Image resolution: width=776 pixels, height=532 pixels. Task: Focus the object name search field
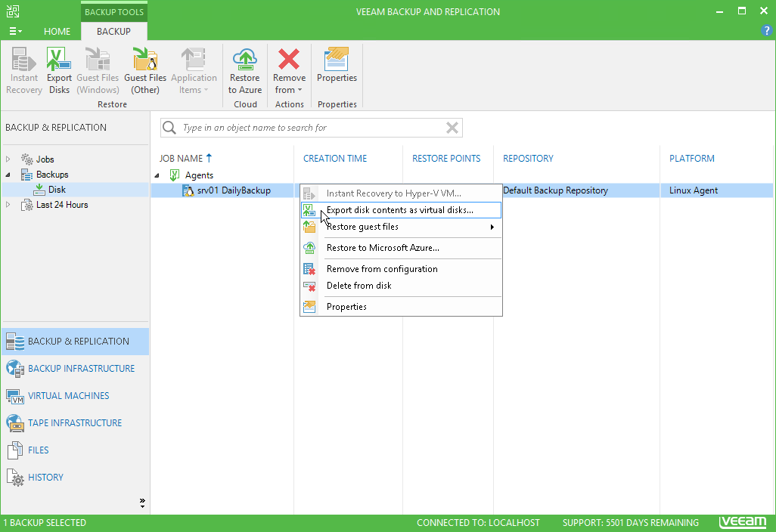point(312,128)
